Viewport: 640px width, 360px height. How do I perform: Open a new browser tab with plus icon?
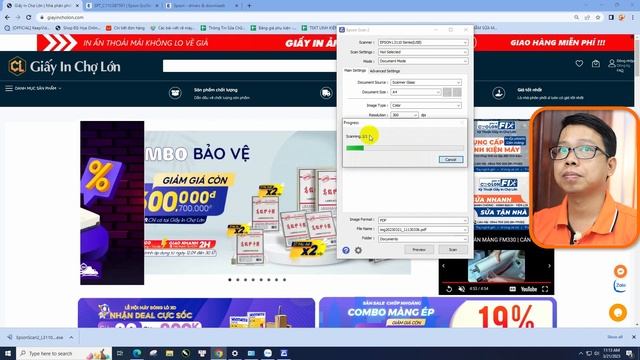point(249,6)
